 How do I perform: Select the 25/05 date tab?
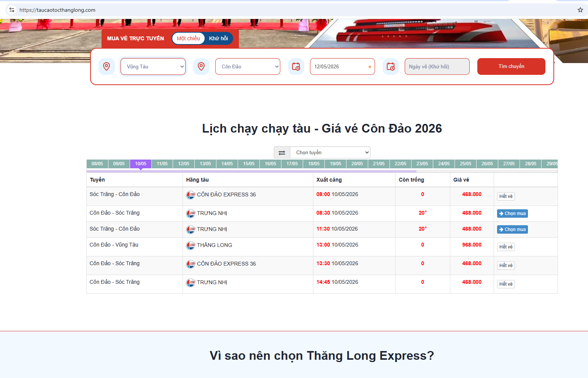click(466, 164)
